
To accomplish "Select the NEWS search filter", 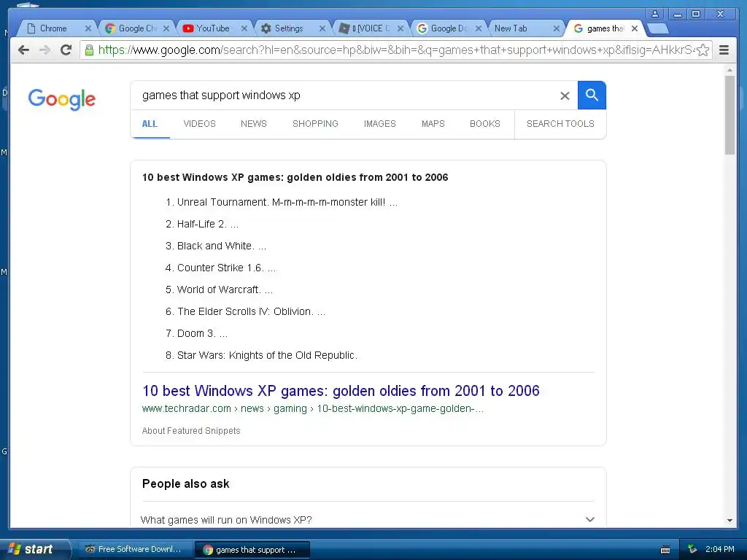I will tap(253, 124).
